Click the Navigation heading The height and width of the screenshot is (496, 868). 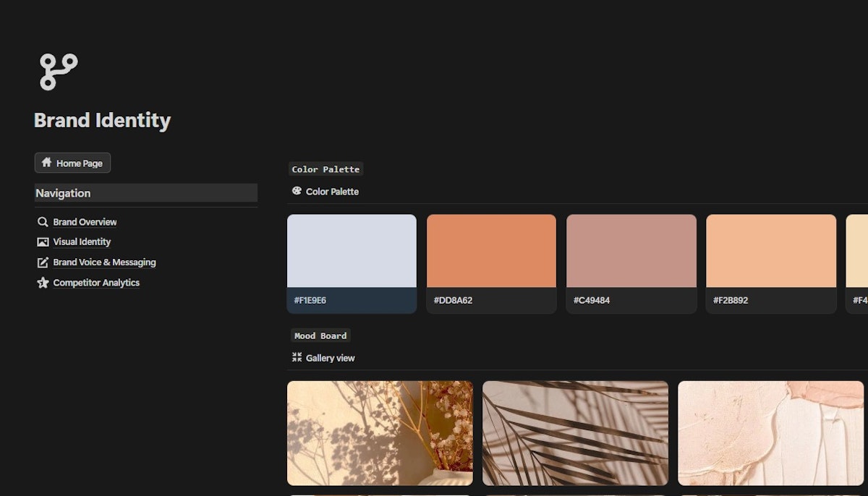pyautogui.click(x=145, y=193)
